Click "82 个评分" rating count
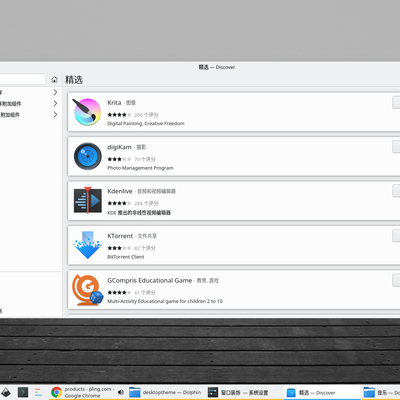This screenshot has height=400, width=400. (x=145, y=248)
